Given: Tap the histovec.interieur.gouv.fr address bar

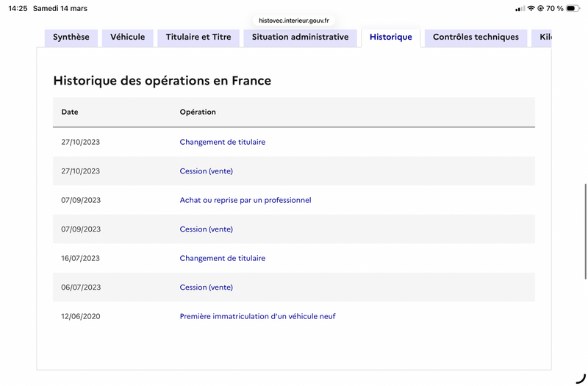Looking at the screenshot, I should click(294, 21).
